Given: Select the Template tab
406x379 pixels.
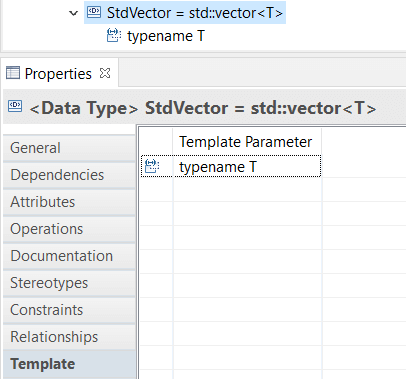Looking at the screenshot, I should pyautogui.click(x=69, y=364).
